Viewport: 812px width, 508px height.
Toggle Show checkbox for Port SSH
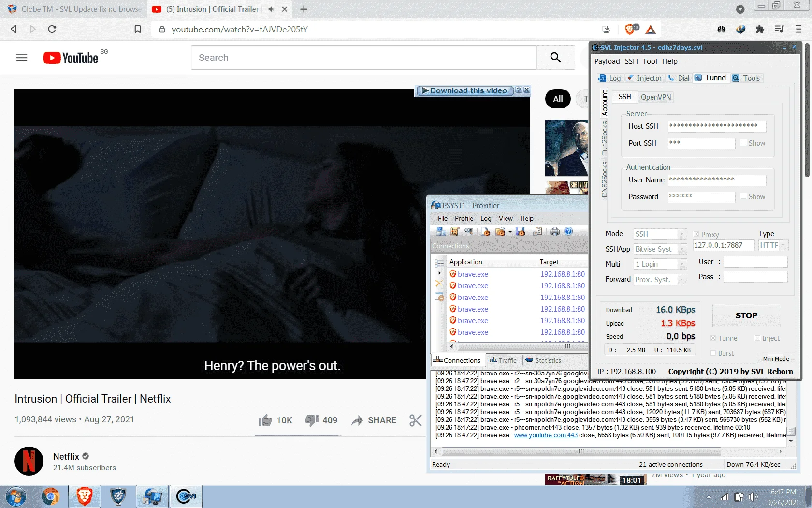coord(744,143)
